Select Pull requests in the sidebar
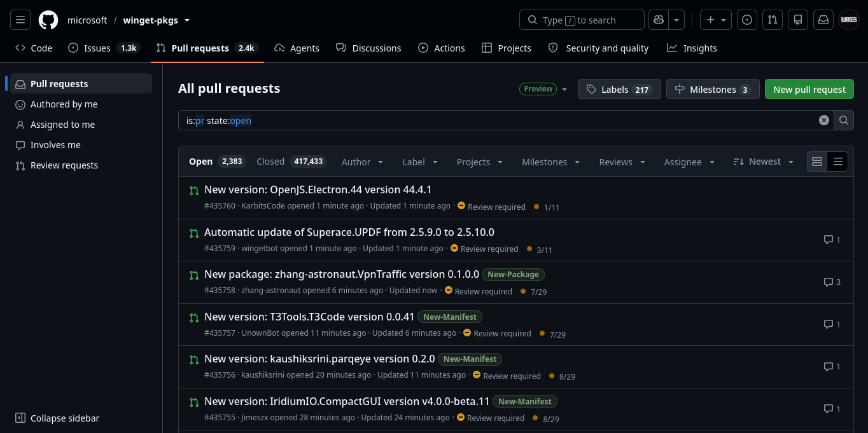Screen dimensions: 868x433 point(81,84)
